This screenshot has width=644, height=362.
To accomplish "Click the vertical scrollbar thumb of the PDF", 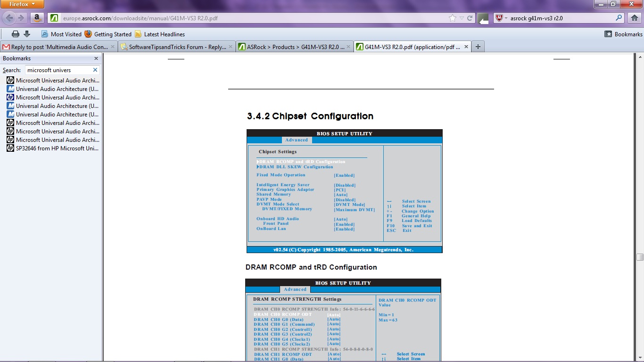I will [640, 257].
